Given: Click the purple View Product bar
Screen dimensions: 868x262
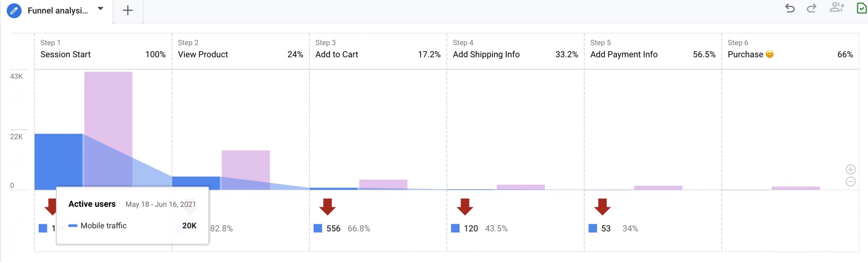Looking at the screenshot, I should pyautogui.click(x=246, y=170).
